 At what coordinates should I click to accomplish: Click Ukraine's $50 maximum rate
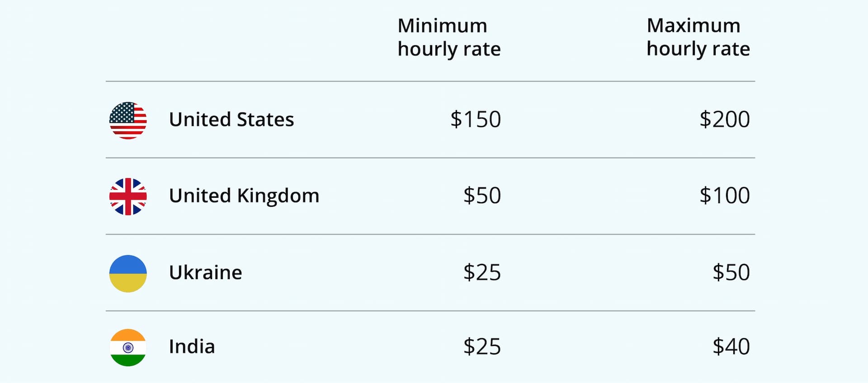[x=731, y=272]
